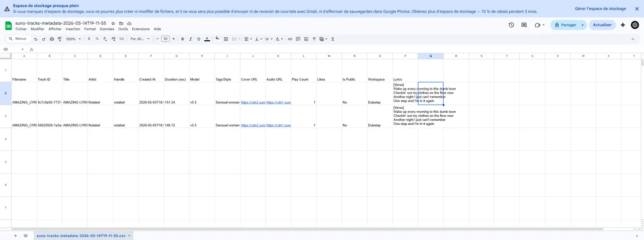Move the document using the folder icon
The width and height of the screenshot is (644, 240).
coord(121,23)
